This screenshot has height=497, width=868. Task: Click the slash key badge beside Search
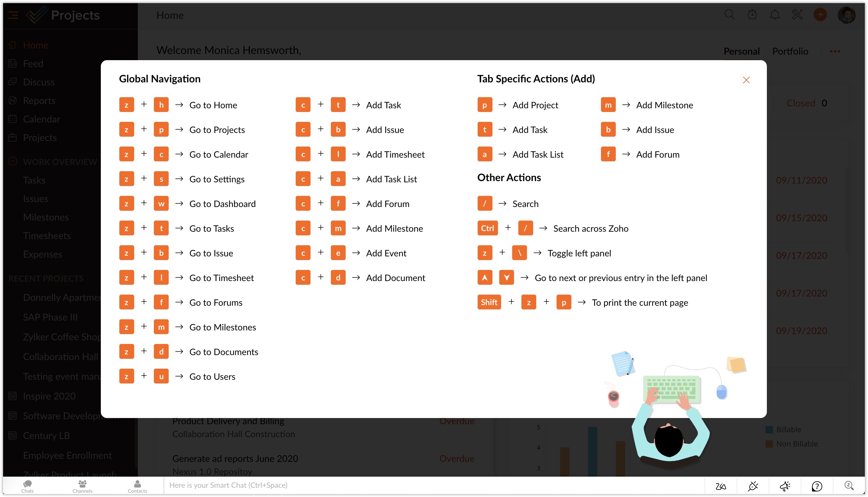tap(485, 203)
